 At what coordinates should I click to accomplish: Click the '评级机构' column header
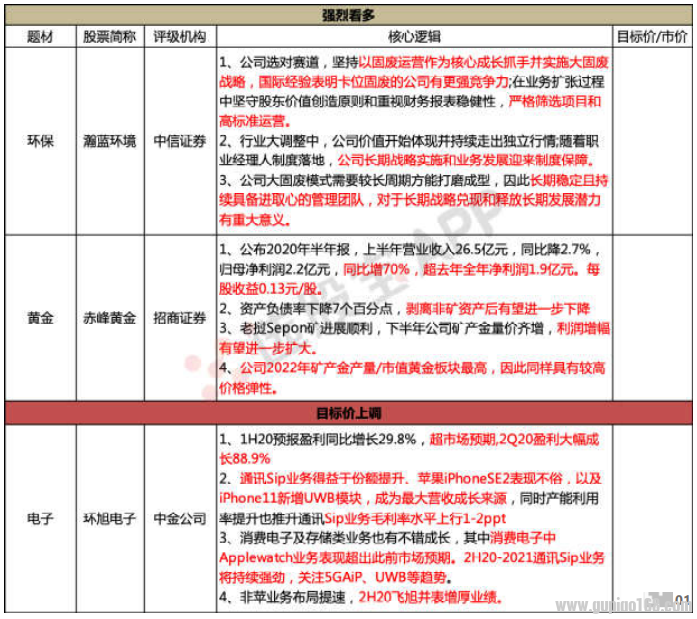[x=180, y=36]
